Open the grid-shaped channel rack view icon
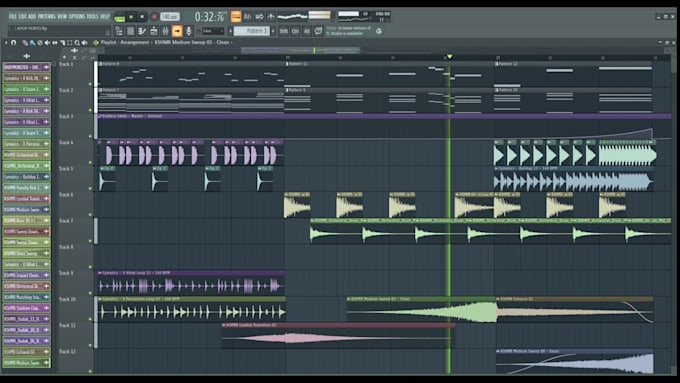Image resolution: width=680 pixels, height=383 pixels. point(131,31)
